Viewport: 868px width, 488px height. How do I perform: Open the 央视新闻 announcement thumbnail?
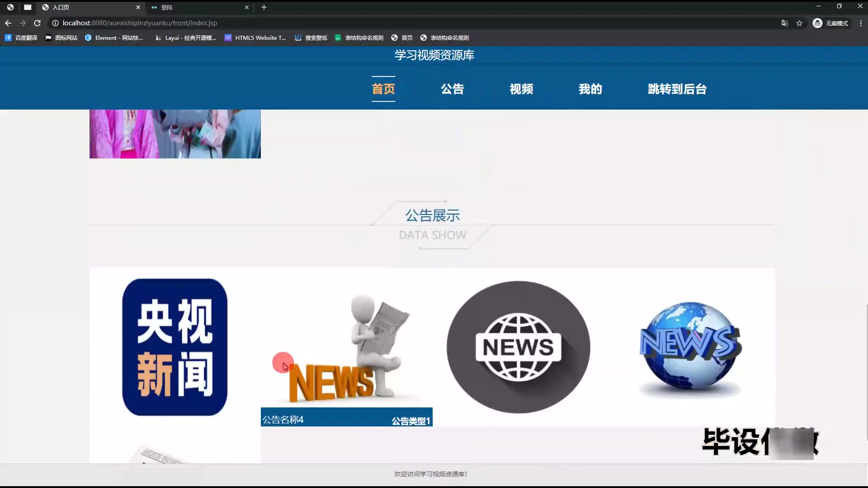[x=175, y=347]
